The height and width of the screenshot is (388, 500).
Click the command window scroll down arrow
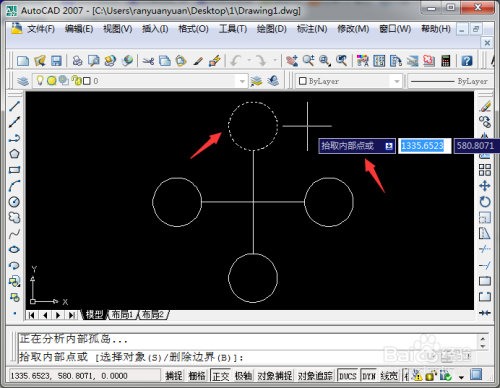coord(483,347)
